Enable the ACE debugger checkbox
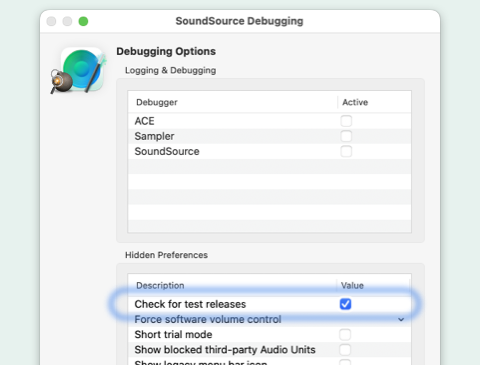The height and width of the screenshot is (365, 480). click(x=346, y=121)
